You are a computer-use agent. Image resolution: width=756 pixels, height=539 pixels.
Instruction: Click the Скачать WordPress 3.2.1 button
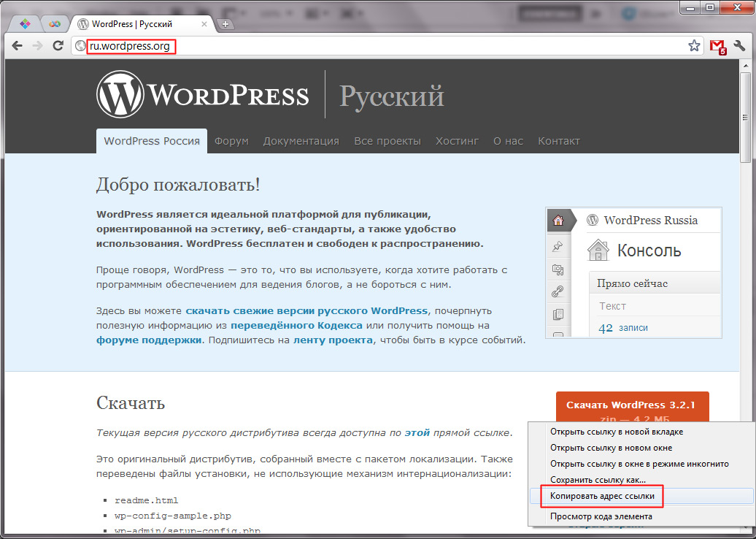pos(632,408)
